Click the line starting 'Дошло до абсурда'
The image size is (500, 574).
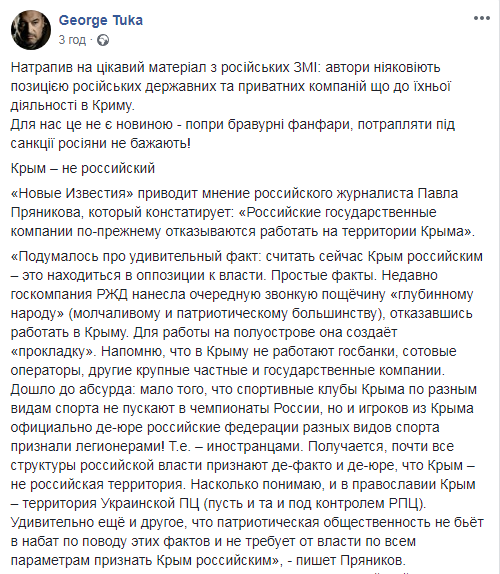point(244,389)
